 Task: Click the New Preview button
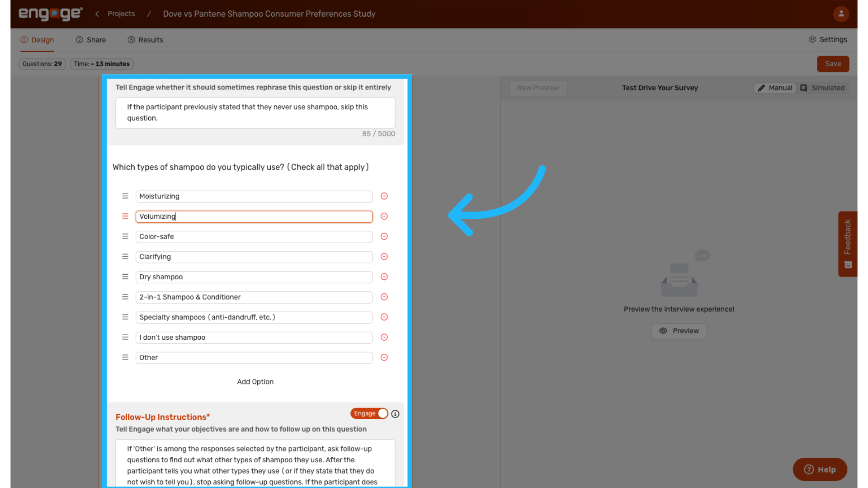(538, 88)
